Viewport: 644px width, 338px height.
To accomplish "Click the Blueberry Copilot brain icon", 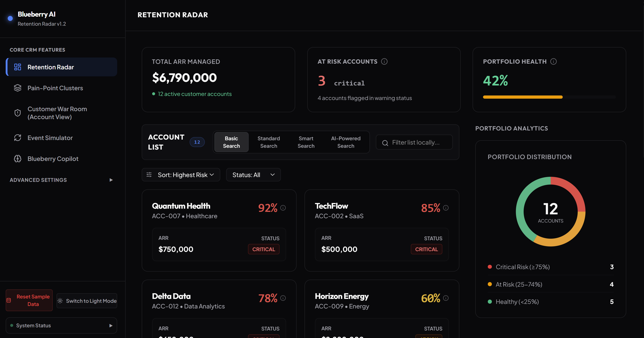I will [17, 159].
